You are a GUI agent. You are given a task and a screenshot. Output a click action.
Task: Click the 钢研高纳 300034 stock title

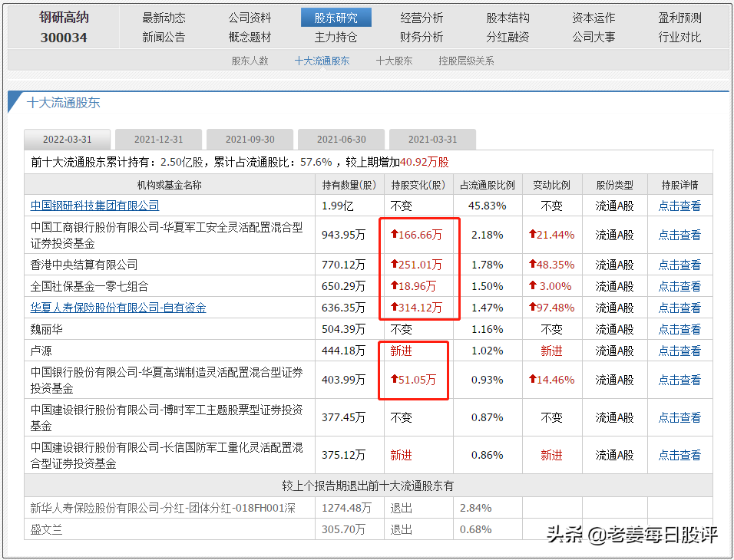64,27
